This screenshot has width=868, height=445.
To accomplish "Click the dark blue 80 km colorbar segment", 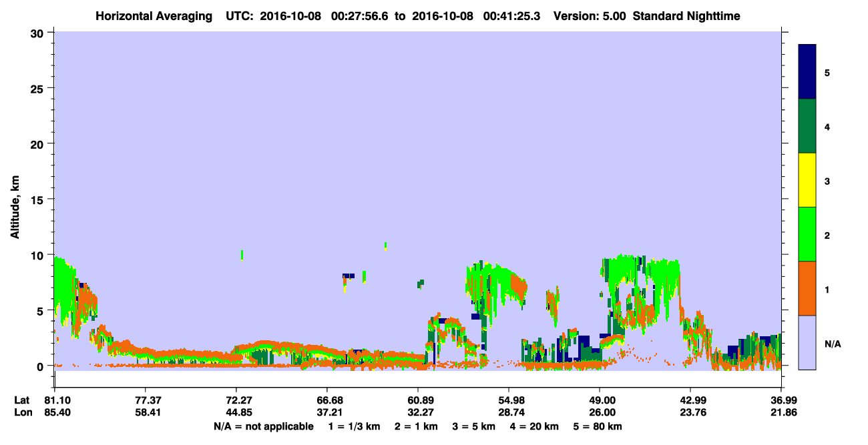I will click(807, 72).
